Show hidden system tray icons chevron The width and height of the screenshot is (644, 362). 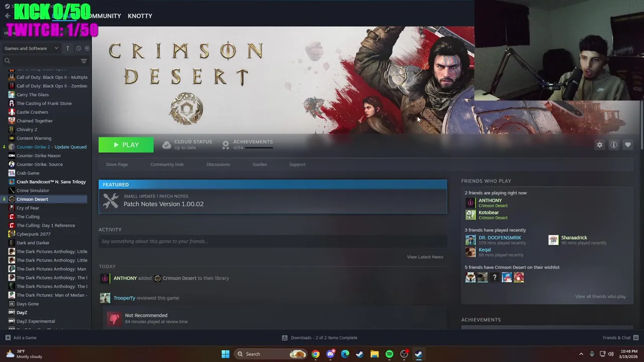(x=581, y=354)
